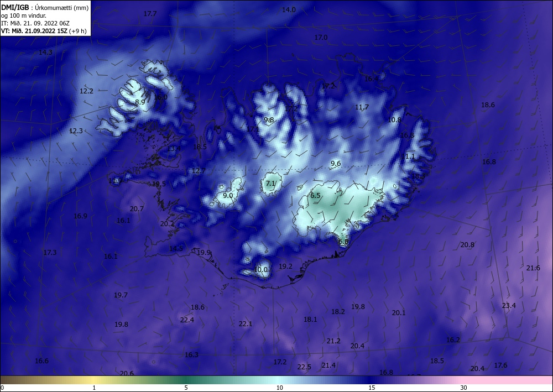Click the map value 17.6
The image size is (553, 392).
click(x=500, y=365)
